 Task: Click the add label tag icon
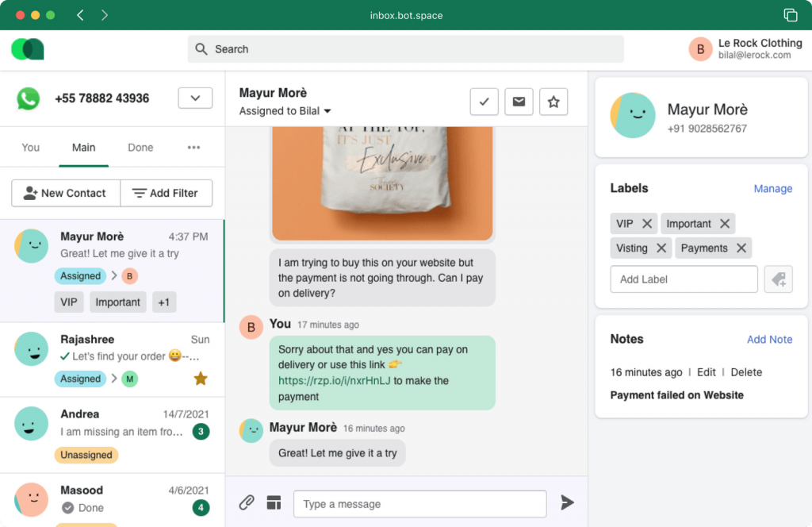tap(779, 279)
